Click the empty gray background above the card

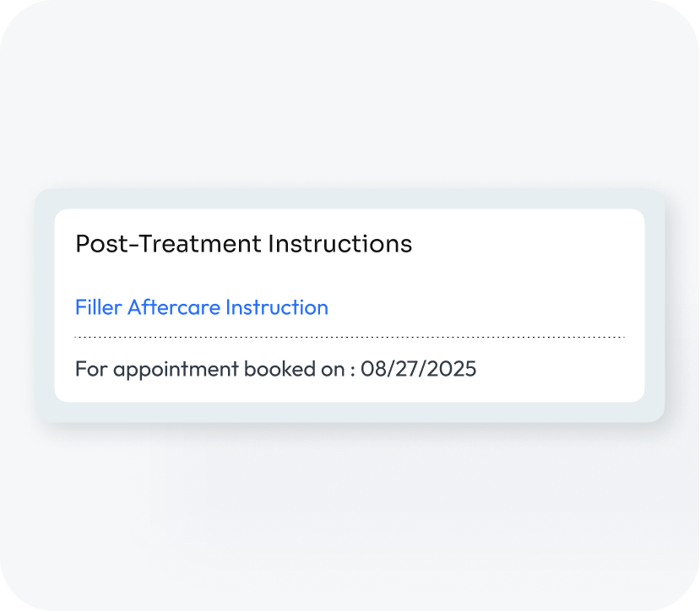[350, 101]
